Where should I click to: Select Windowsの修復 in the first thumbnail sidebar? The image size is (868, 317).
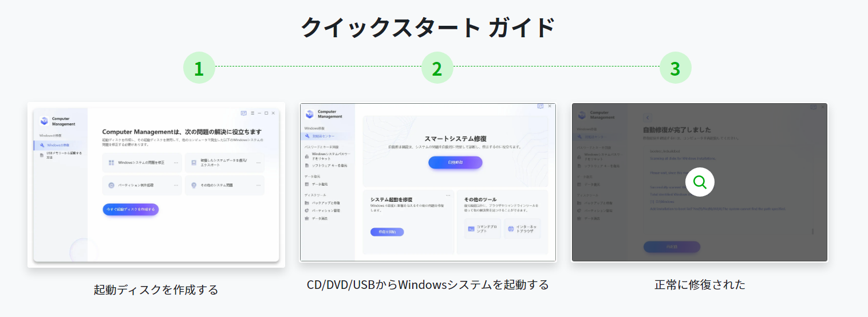pyautogui.click(x=58, y=145)
